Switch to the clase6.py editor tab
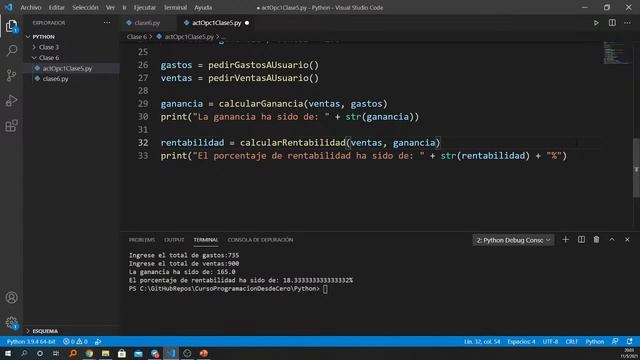Viewport: 640px width, 360px height. pyautogui.click(x=147, y=23)
